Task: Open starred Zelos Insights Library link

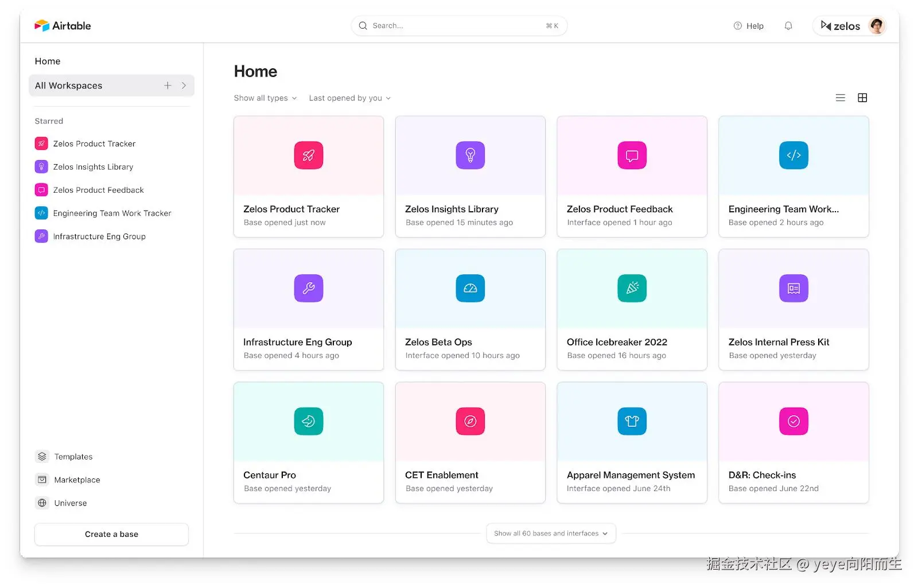Action: click(93, 167)
